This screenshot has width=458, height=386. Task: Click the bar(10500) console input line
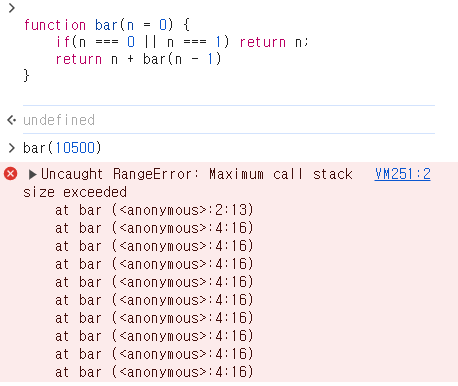click(x=62, y=148)
